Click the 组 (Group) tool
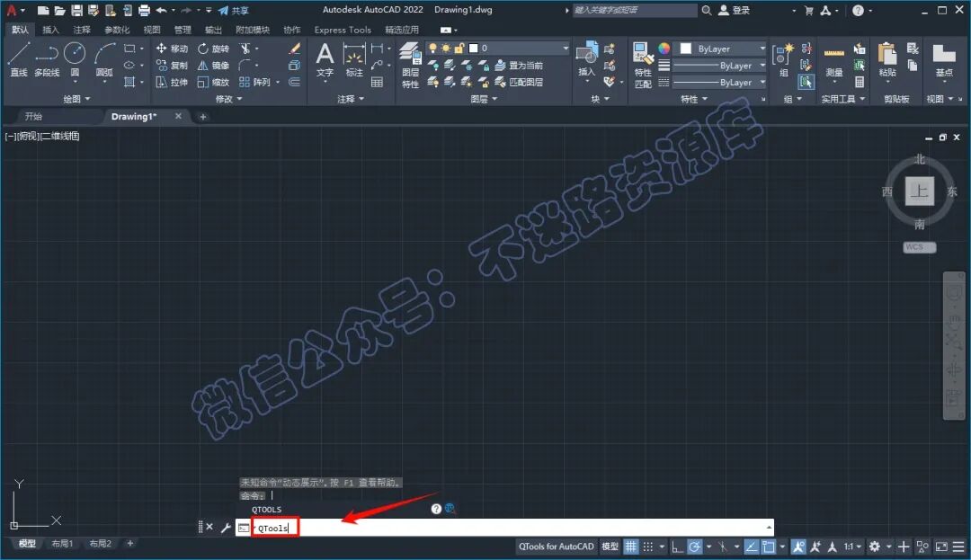The width and height of the screenshot is (971, 560). [x=783, y=60]
